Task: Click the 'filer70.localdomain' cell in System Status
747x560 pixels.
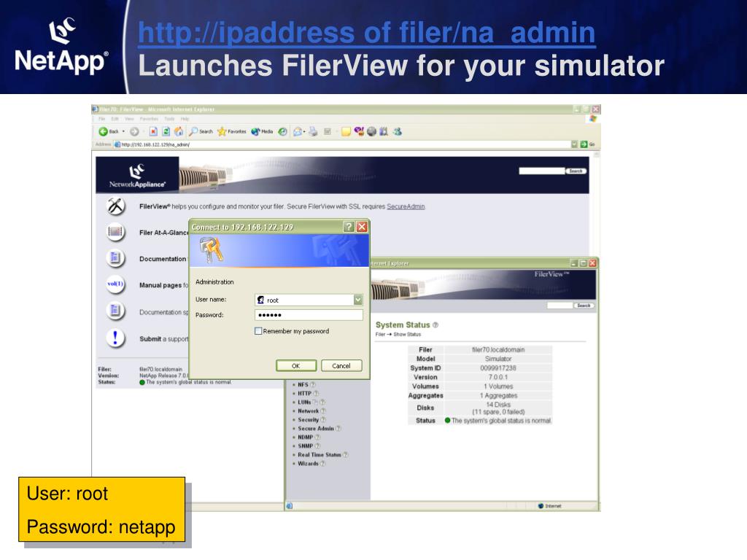Action: coord(498,349)
